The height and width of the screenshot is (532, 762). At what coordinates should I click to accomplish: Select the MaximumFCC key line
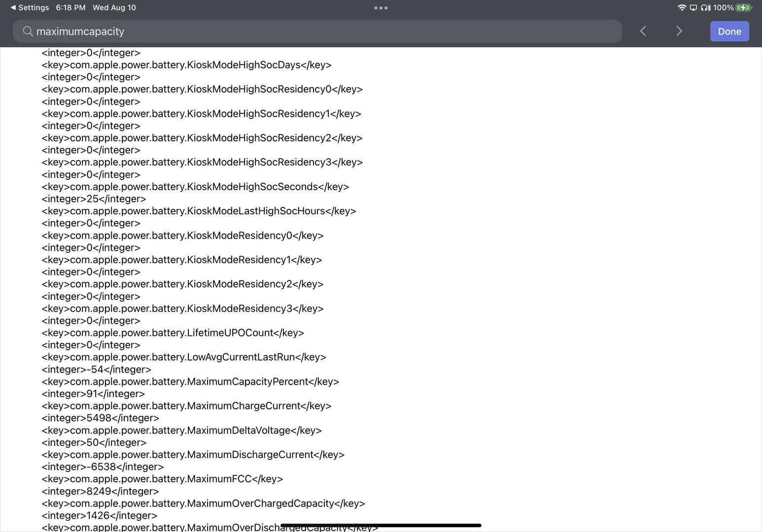click(x=162, y=479)
